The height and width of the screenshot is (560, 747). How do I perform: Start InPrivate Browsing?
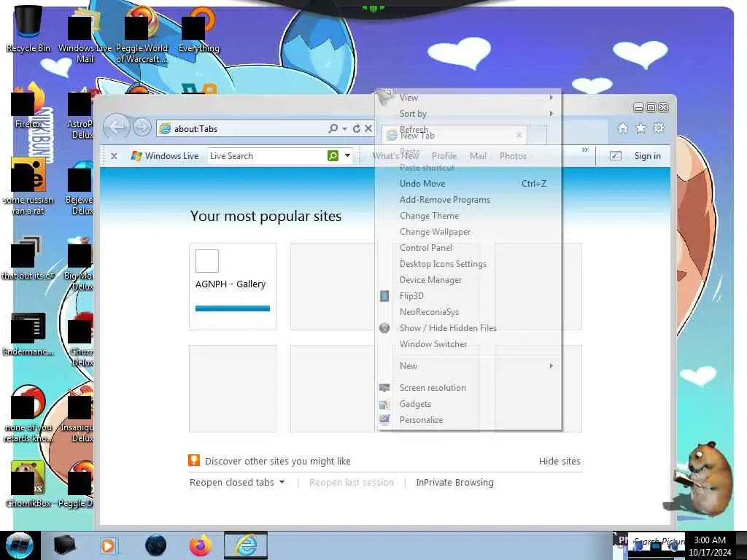point(455,483)
